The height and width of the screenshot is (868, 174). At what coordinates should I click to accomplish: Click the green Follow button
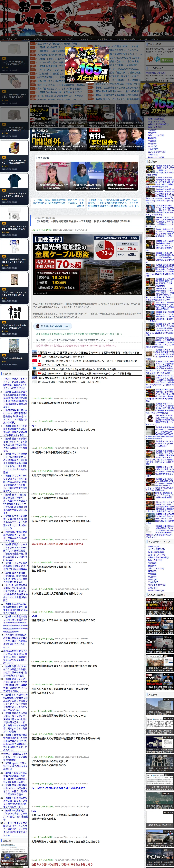(x=167, y=60)
